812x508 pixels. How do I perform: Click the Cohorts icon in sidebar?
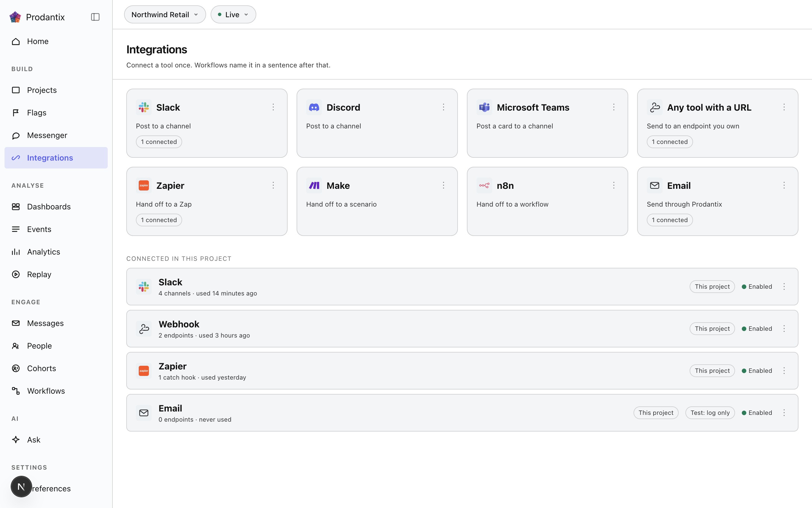tap(16, 368)
